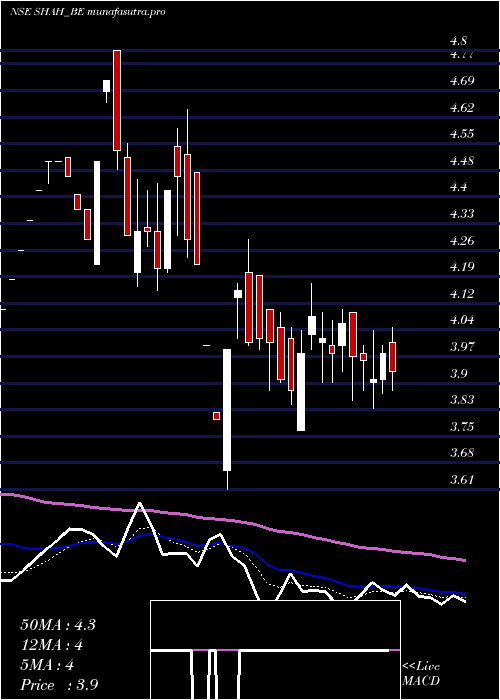This screenshot has height=700, width=500.
Task: Click the MACD indicator box
Action: (275, 650)
